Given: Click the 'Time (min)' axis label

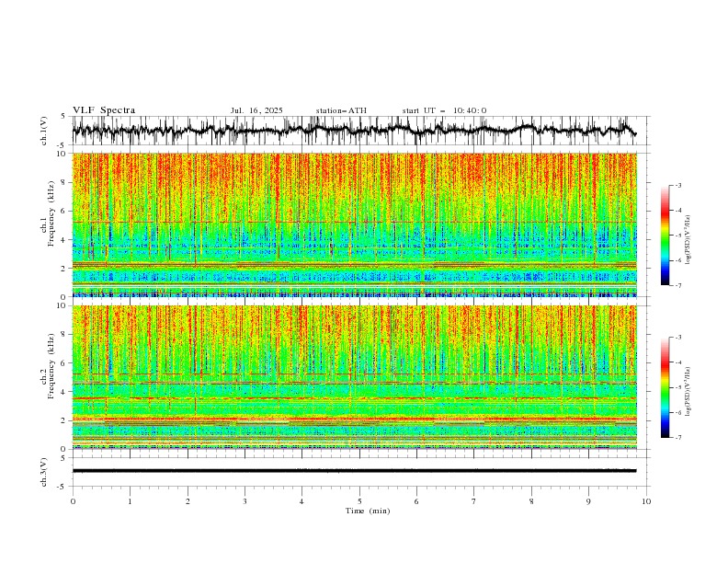Looking at the screenshot, I should coord(368,511).
